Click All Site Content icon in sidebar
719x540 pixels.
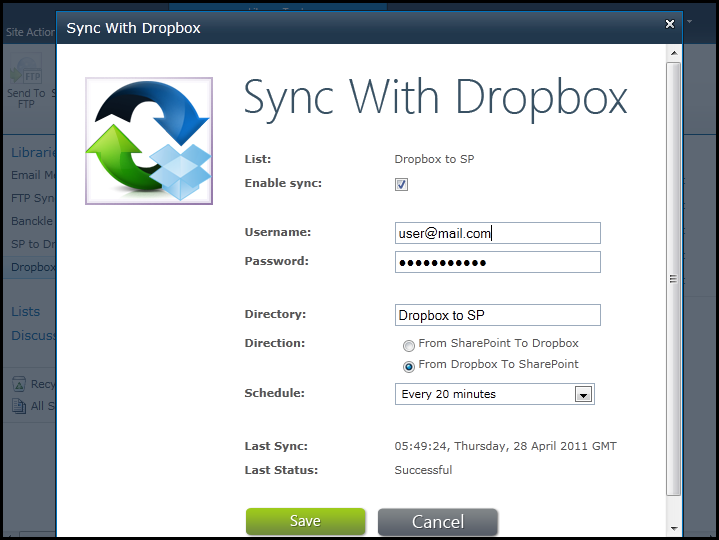tap(19, 406)
